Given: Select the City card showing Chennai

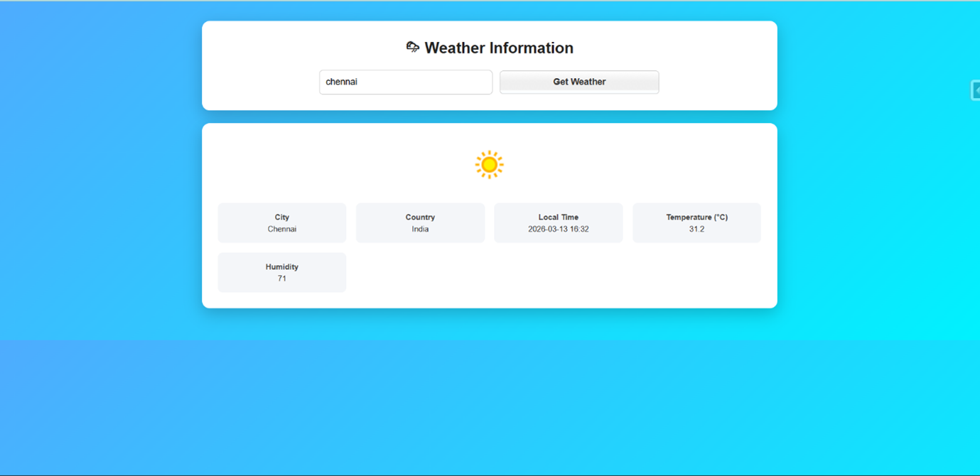Looking at the screenshot, I should (x=281, y=222).
